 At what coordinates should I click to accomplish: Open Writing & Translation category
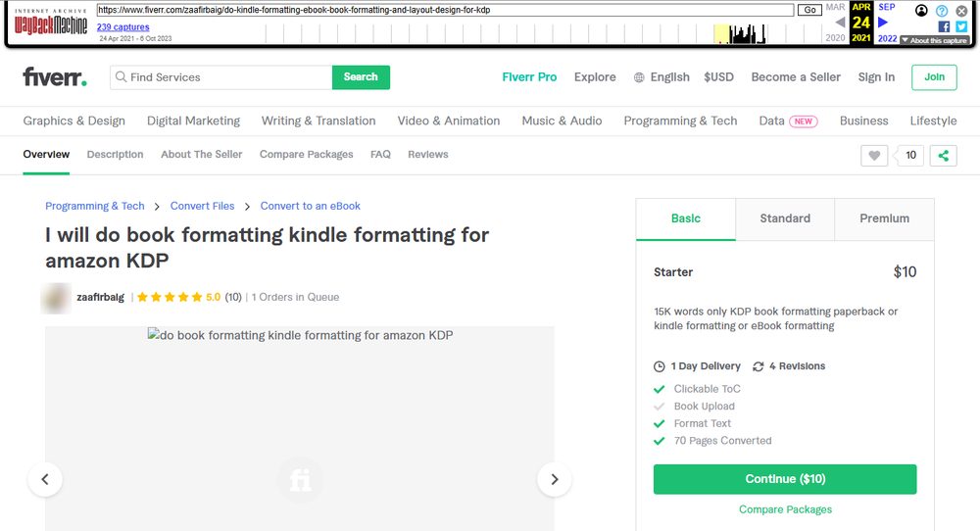pyautogui.click(x=318, y=121)
